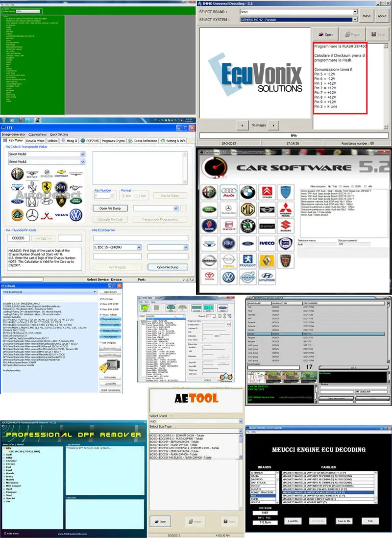Viewport: 392px width, 538px height.
Task: Select the Volkswagen logo in Key Maker grid
Action: click(x=76, y=214)
